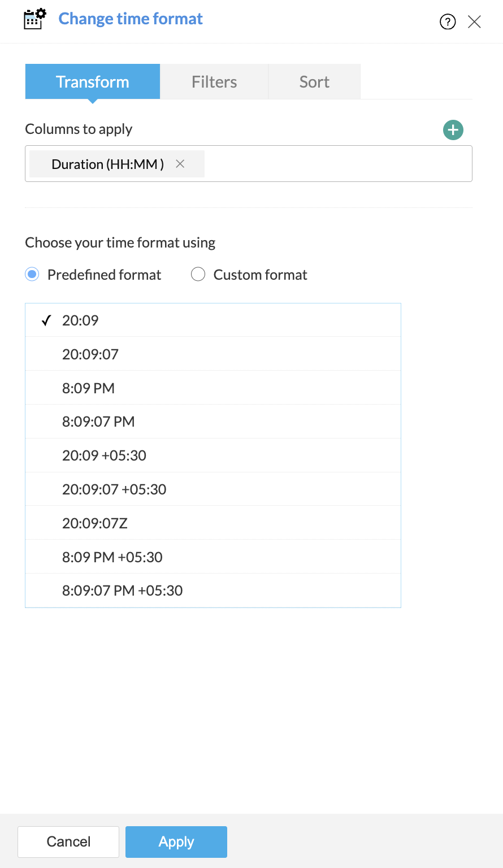Open the Sort tab
Image resolution: width=503 pixels, height=868 pixels.
pyautogui.click(x=314, y=82)
